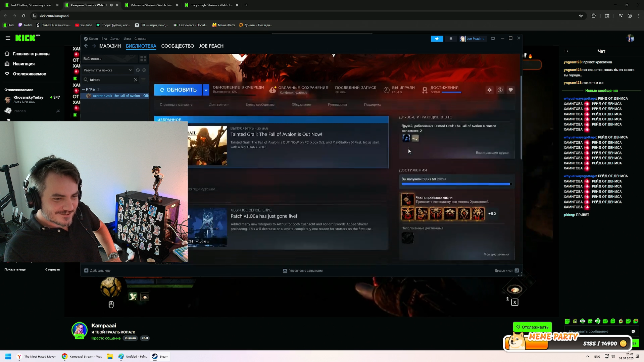The height and width of the screenshot is (362, 644).
Task: Open Управление загрузками in Steam footer
Action: [303, 271]
